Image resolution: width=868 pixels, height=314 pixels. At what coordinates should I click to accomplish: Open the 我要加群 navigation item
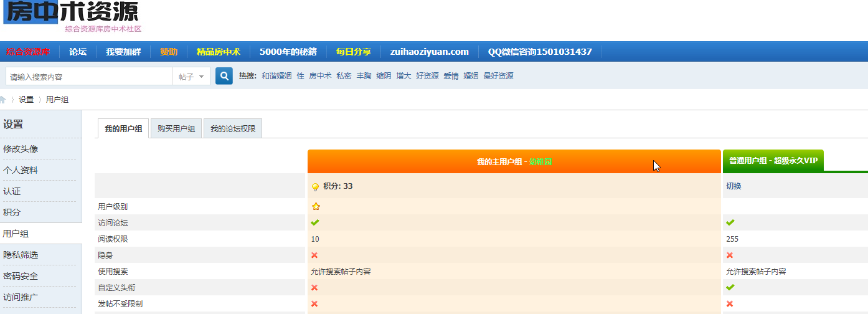coord(123,52)
